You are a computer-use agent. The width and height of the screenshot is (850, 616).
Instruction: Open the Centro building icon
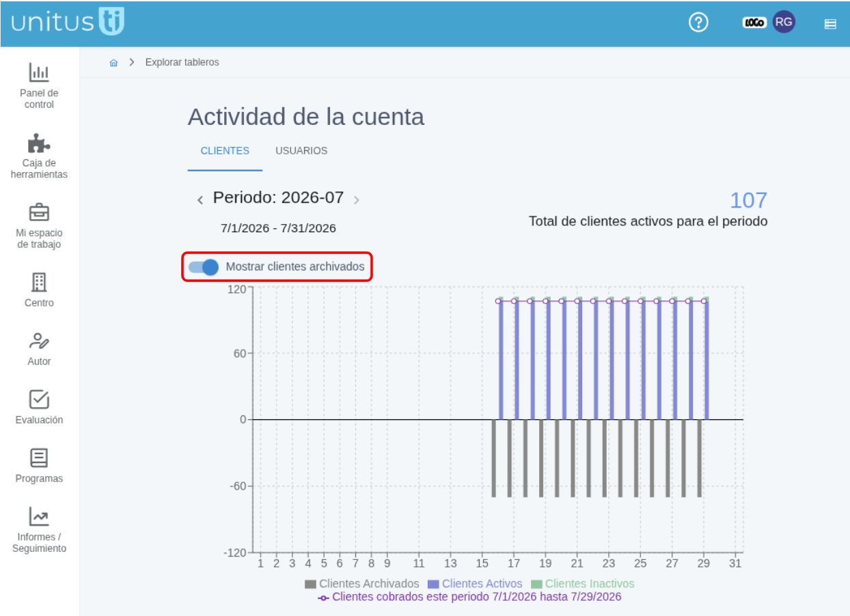(39, 282)
